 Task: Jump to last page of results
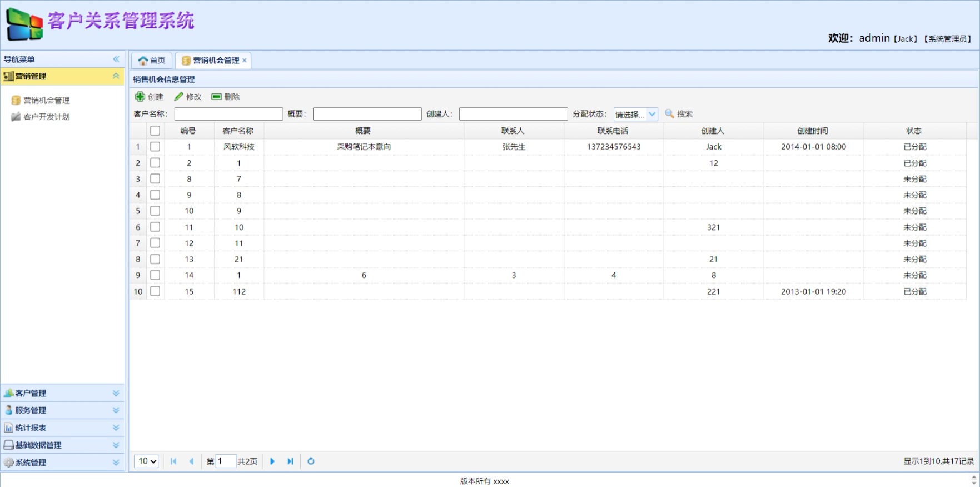click(x=290, y=461)
